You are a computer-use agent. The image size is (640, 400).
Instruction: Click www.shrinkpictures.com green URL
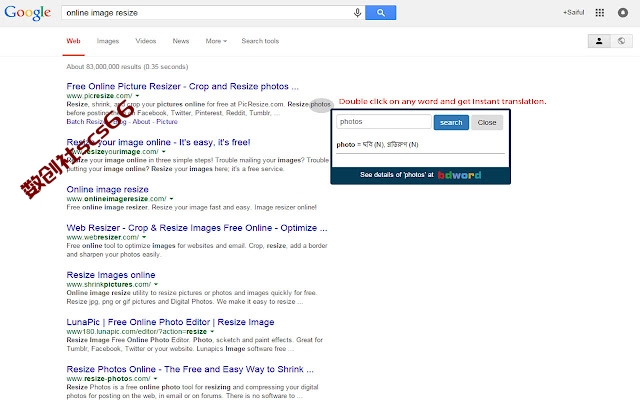(x=109, y=284)
